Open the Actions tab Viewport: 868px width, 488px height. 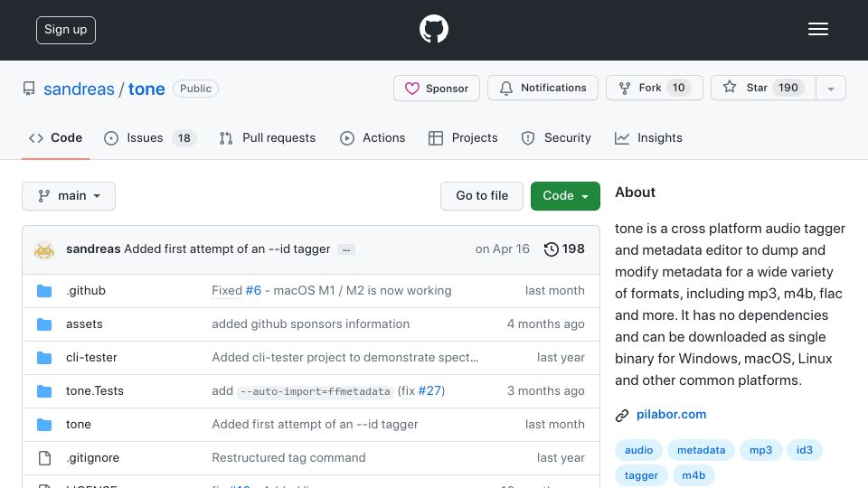[x=373, y=138]
